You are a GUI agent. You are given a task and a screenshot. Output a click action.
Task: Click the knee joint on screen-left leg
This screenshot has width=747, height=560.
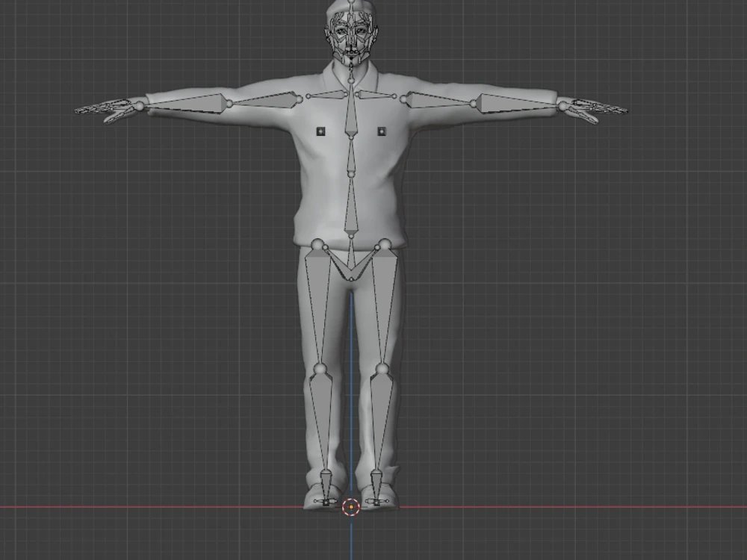point(320,369)
